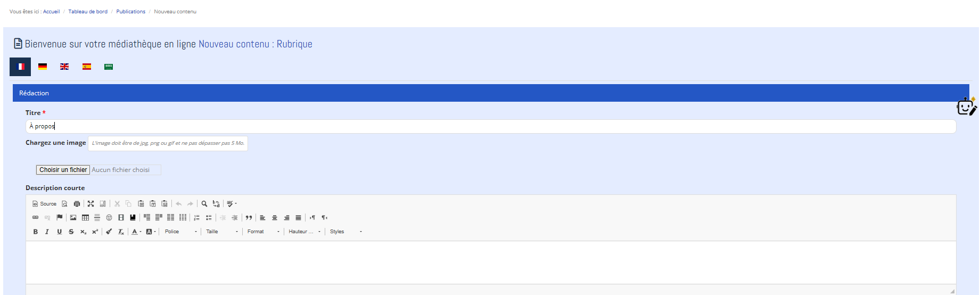980x295 pixels.
Task: Insert a block quote
Action: point(249,218)
